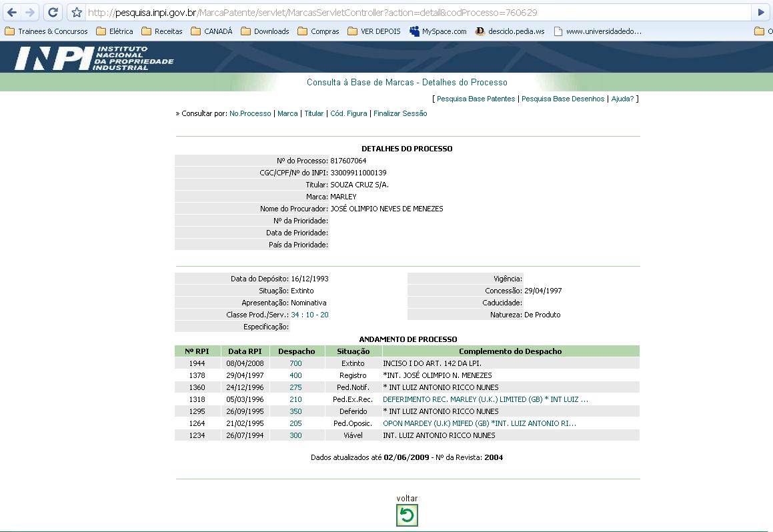Select the Viável status cell
773x532 pixels.
pos(353,435)
